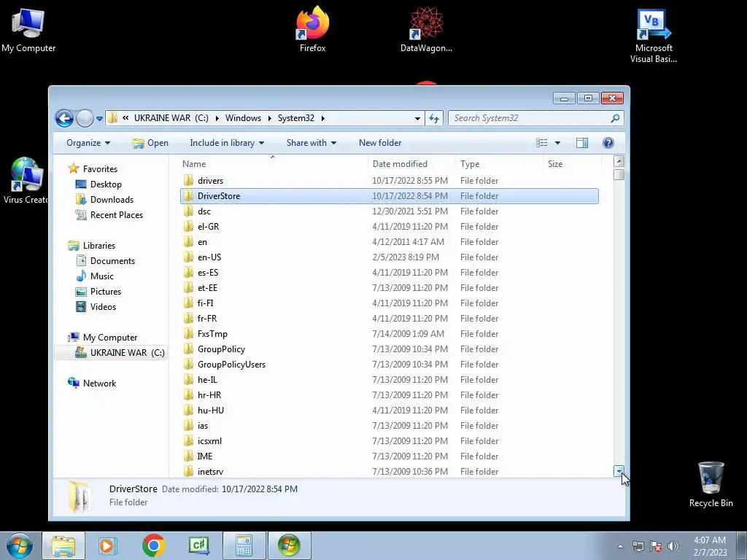This screenshot has width=747, height=560.
Task: Open the Recycle Bin
Action: pyautogui.click(x=711, y=485)
